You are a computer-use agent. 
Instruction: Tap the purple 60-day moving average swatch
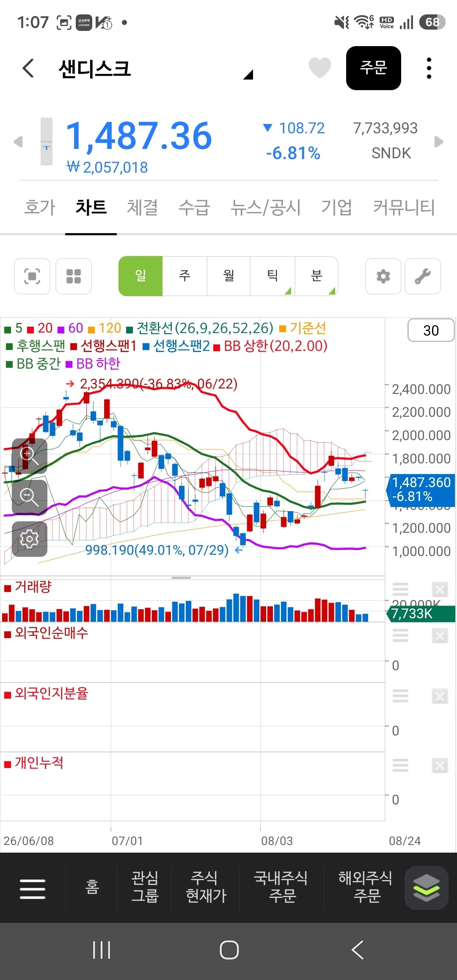(61, 329)
